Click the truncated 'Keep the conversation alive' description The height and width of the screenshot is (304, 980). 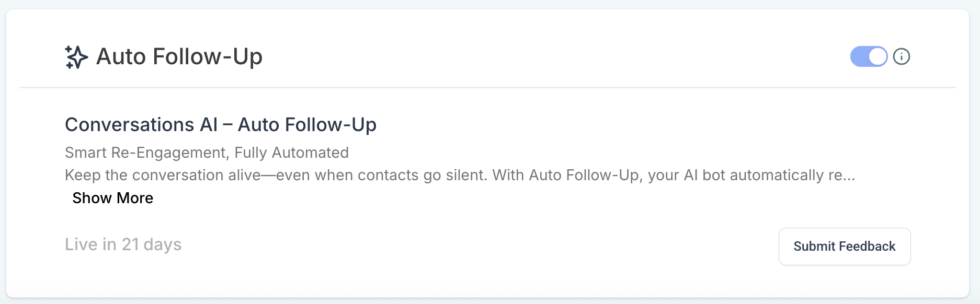460,175
